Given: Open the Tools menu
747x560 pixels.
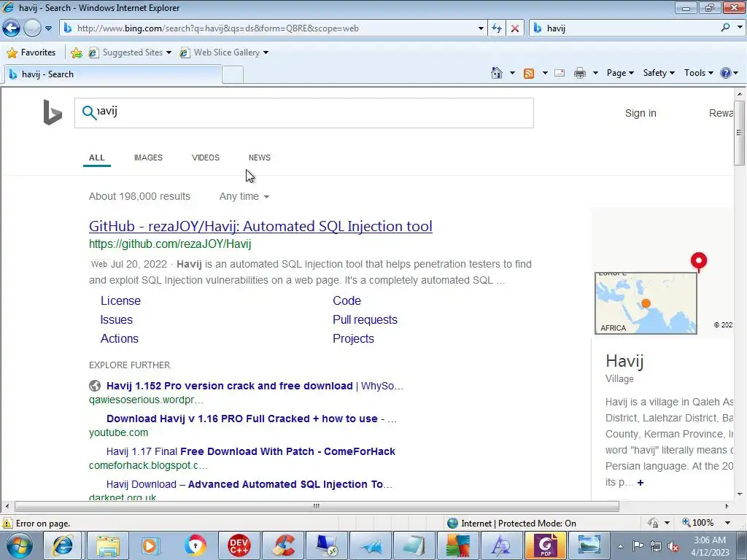Looking at the screenshot, I should coord(698,73).
